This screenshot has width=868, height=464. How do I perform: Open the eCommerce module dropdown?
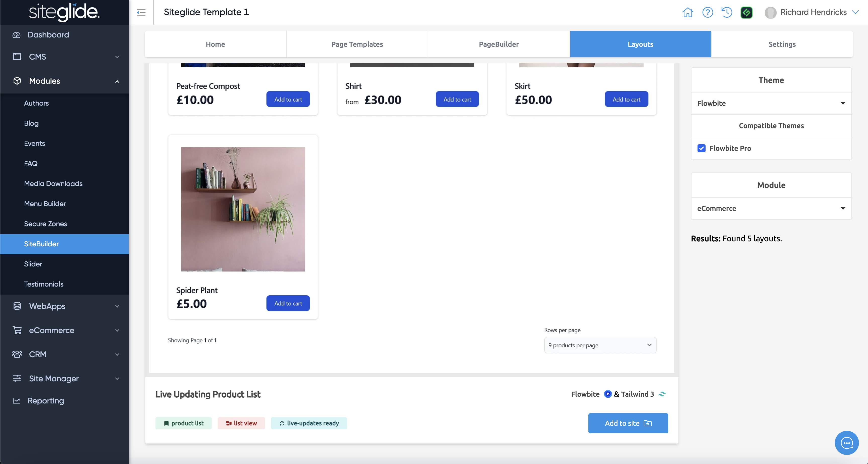771,208
